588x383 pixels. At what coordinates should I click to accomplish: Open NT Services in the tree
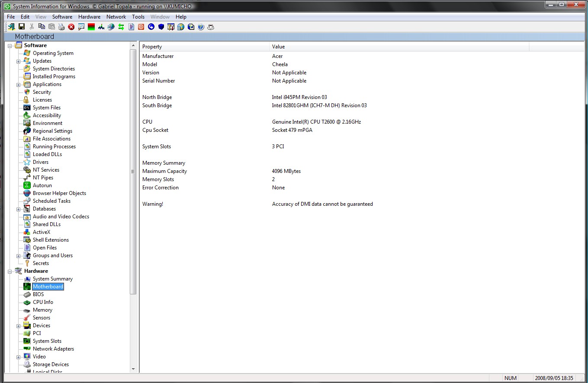pyautogui.click(x=46, y=170)
